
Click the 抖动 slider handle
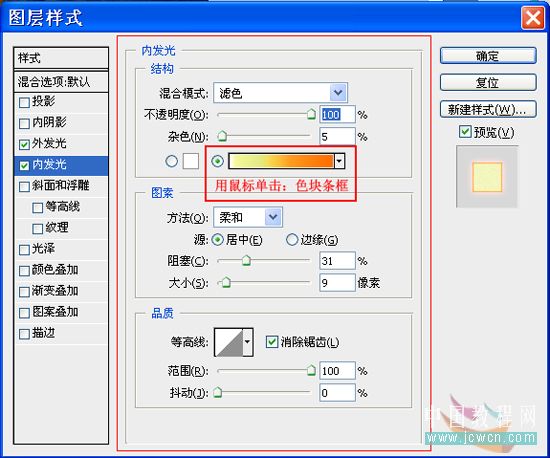point(218,392)
